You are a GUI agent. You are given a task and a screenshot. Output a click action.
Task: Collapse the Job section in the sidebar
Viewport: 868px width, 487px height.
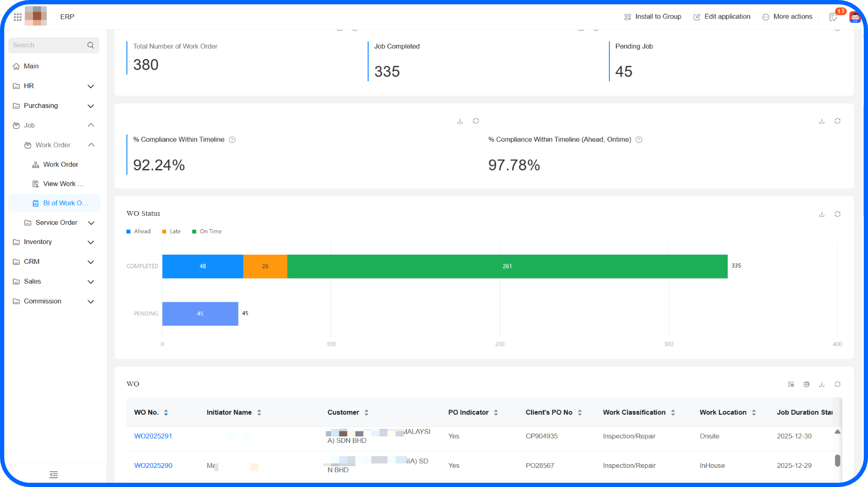click(91, 125)
